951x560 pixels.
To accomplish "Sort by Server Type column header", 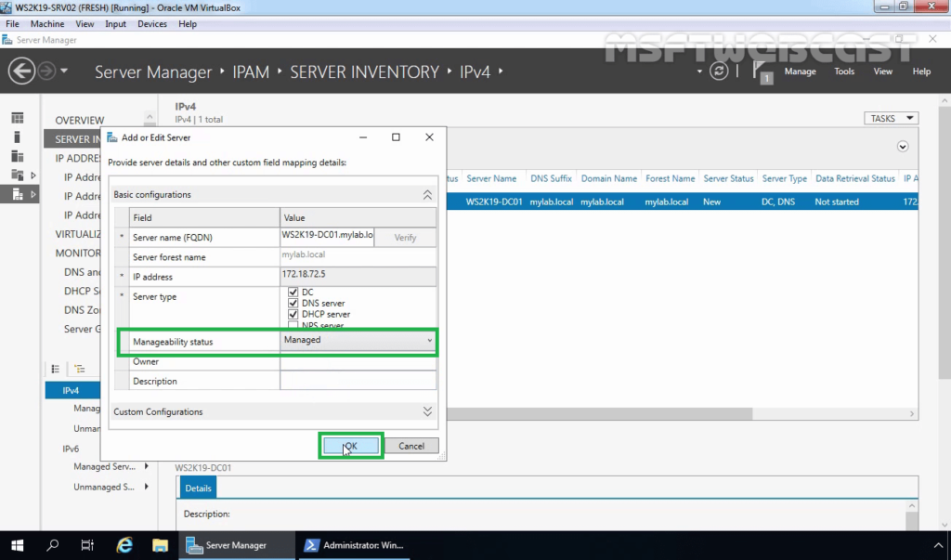I will [784, 178].
